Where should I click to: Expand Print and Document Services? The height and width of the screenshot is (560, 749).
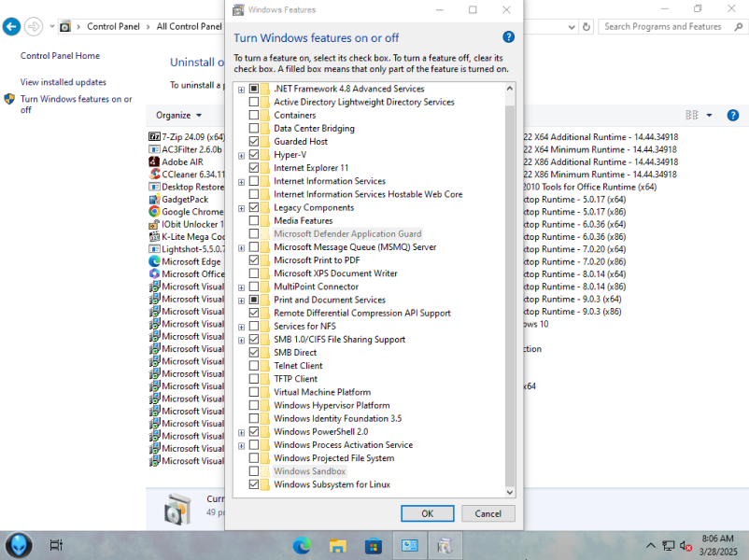(x=241, y=301)
